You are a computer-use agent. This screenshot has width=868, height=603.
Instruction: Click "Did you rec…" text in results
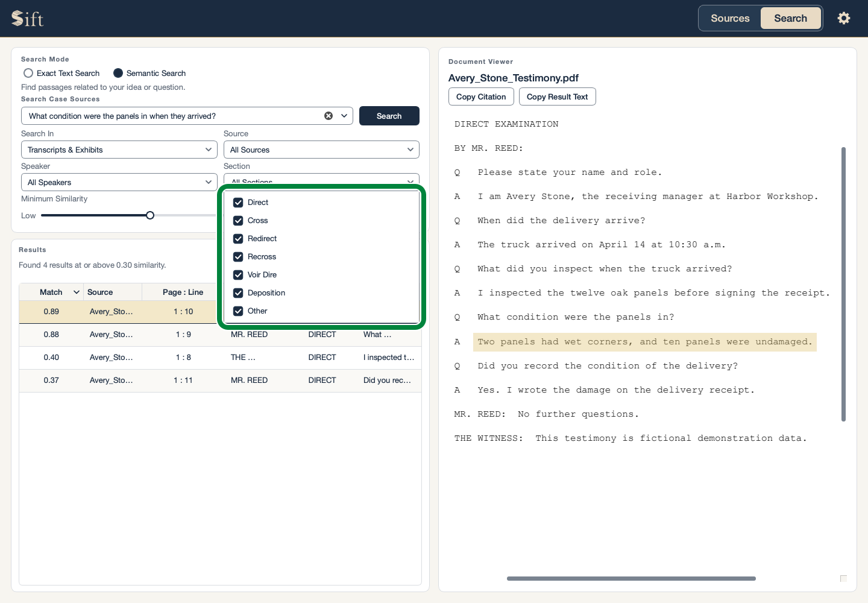coord(387,380)
